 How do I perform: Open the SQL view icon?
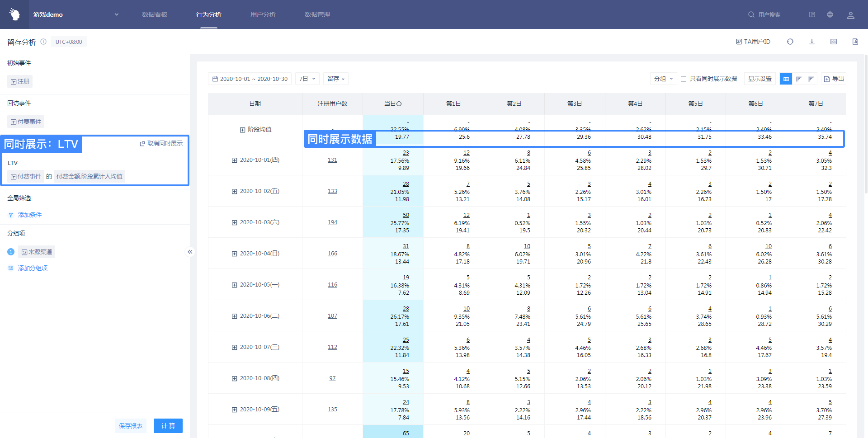(x=833, y=42)
